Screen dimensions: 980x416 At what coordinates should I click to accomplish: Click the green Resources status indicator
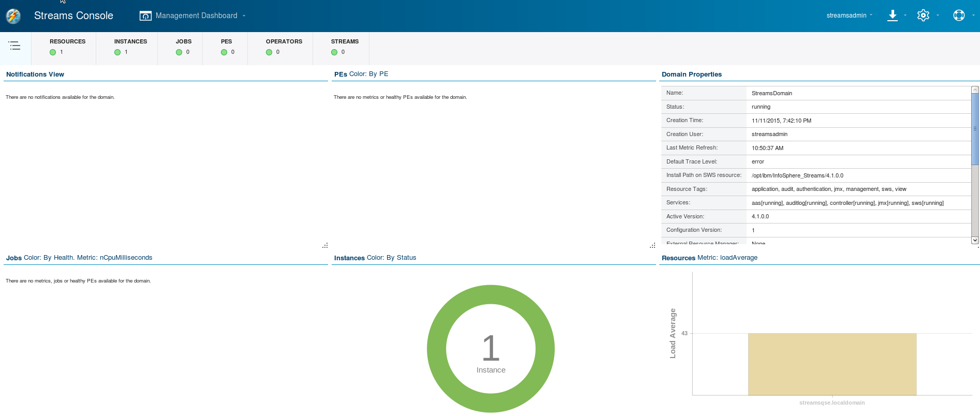pos(53,52)
